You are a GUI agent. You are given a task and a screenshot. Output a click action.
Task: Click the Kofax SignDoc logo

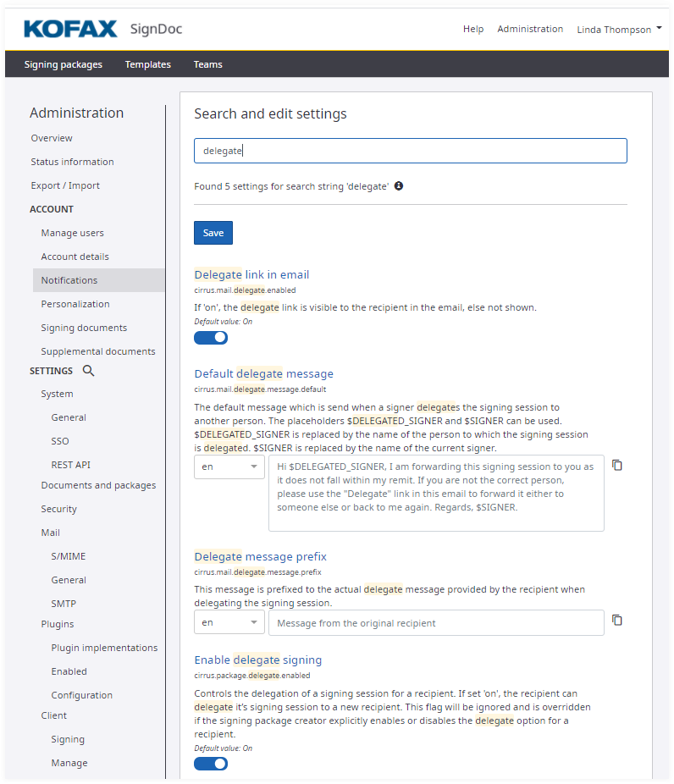102,29
